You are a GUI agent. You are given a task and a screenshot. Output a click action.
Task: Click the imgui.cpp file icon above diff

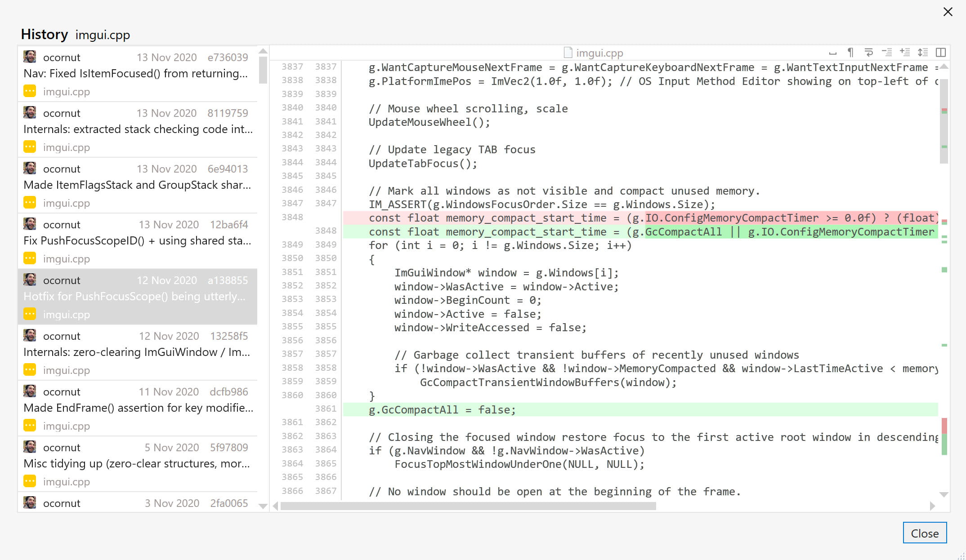pyautogui.click(x=568, y=53)
